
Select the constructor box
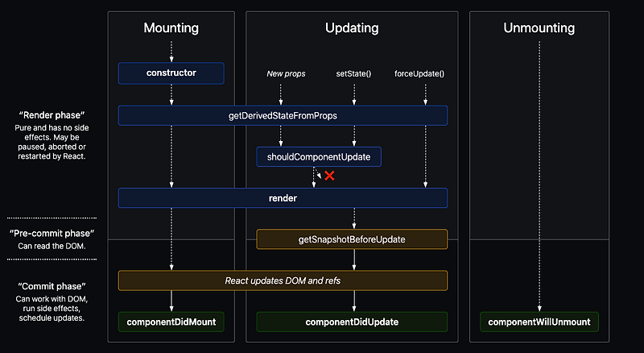point(171,73)
